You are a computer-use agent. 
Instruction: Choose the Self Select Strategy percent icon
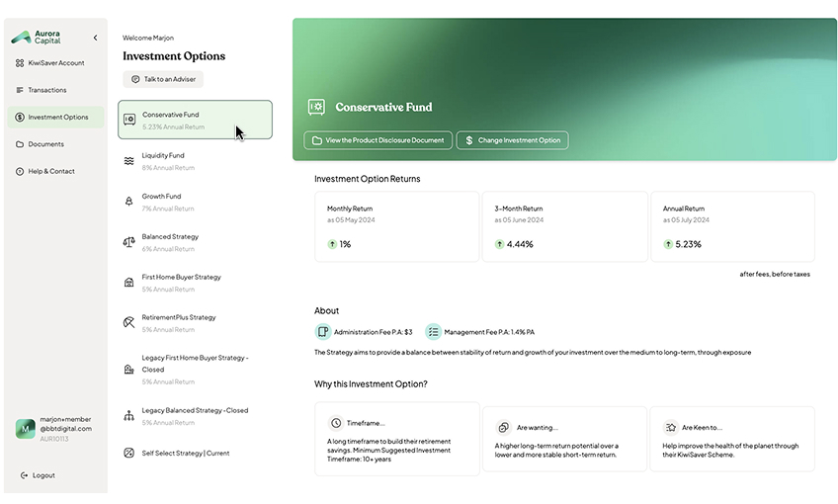[128, 453]
